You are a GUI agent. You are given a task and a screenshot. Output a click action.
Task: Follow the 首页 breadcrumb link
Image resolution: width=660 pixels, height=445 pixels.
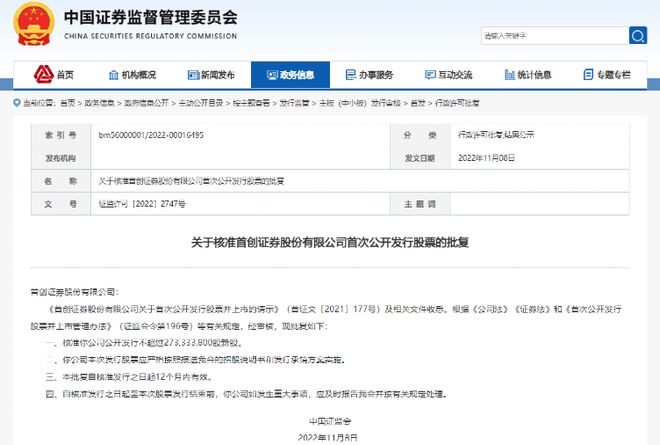pos(67,103)
